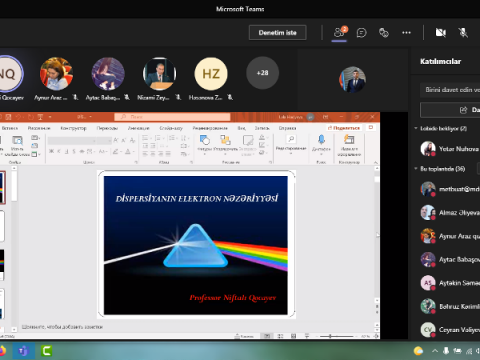Click the invite someone search field
The height and width of the screenshot is (360, 480).
[x=450, y=90]
